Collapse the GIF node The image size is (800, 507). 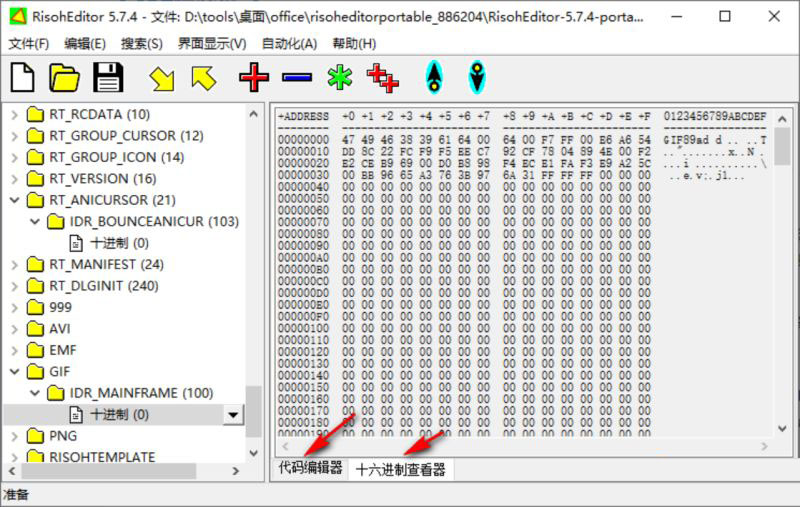15,372
